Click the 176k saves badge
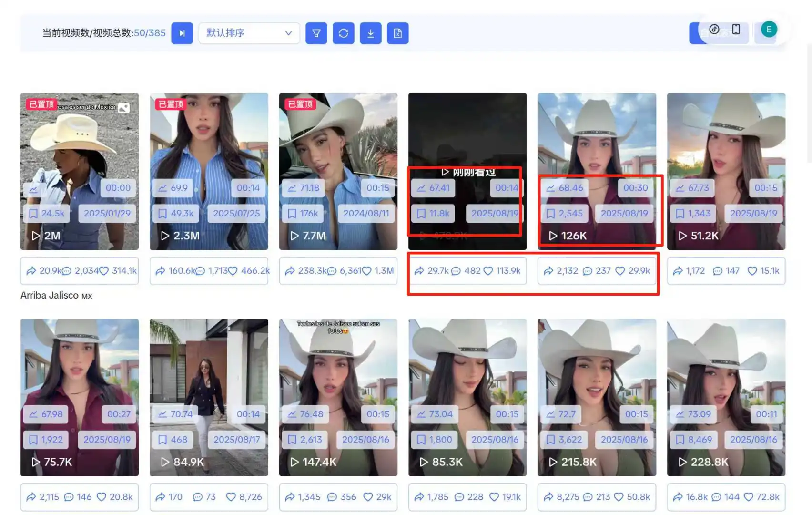Image resolution: width=812 pixels, height=515 pixels. tap(303, 213)
